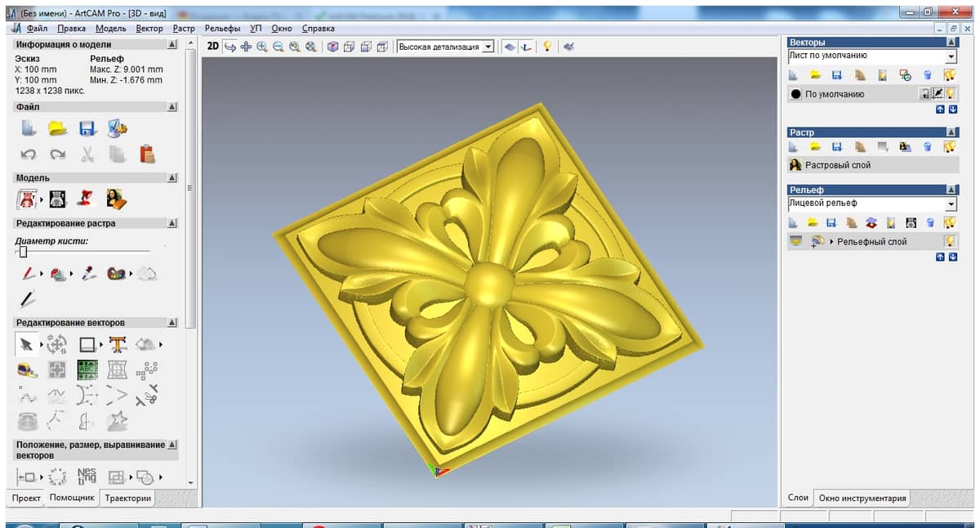Delete vector layer using trash icon in Векторы

927,75
